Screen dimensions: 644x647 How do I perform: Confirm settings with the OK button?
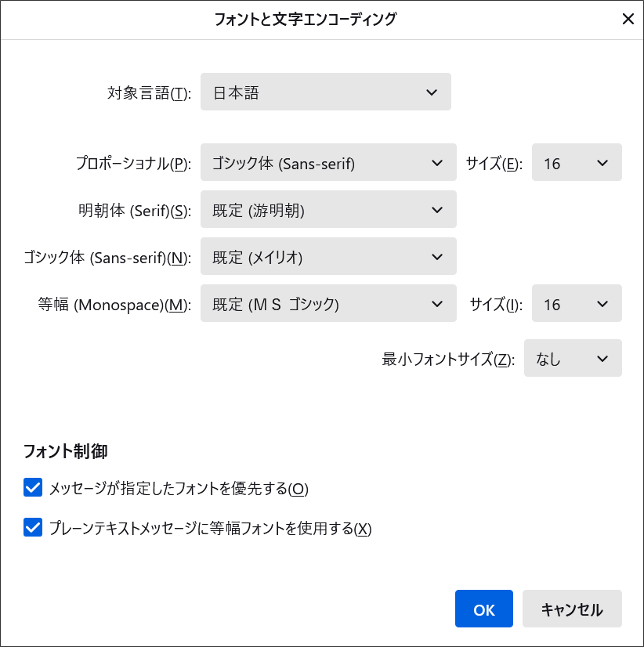[x=484, y=609]
